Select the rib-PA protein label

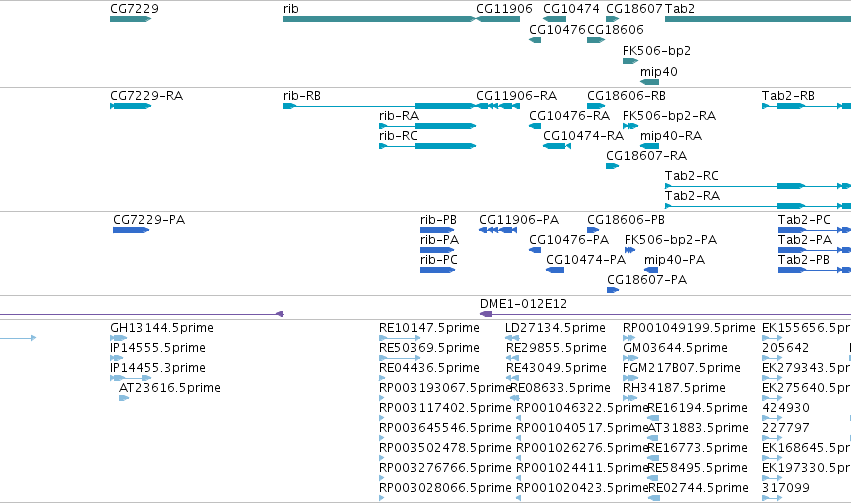pyautogui.click(x=439, y=240)
